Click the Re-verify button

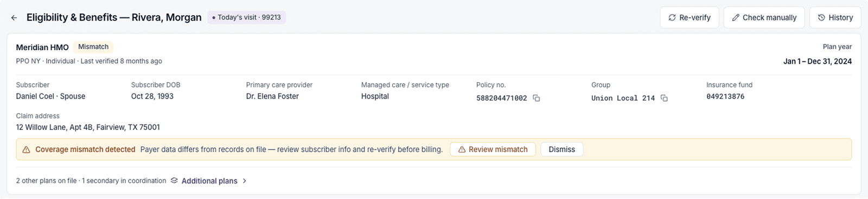pos(690,17)
